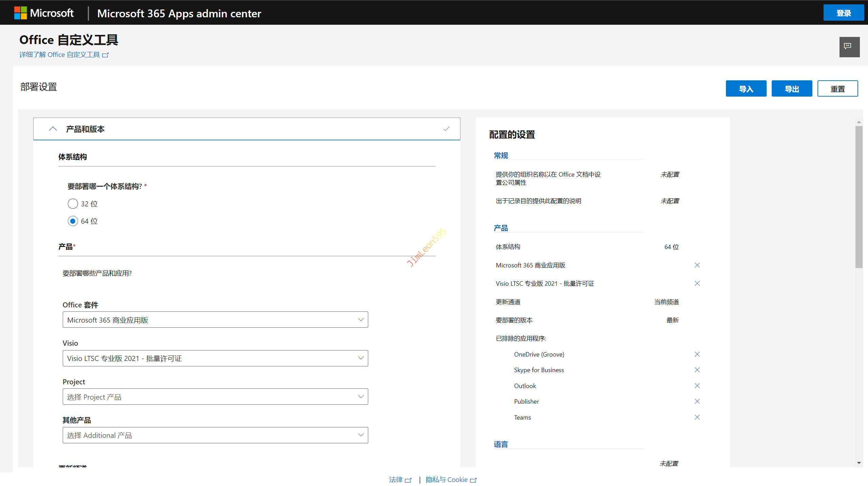Click the 导入 button

[746, 89]
